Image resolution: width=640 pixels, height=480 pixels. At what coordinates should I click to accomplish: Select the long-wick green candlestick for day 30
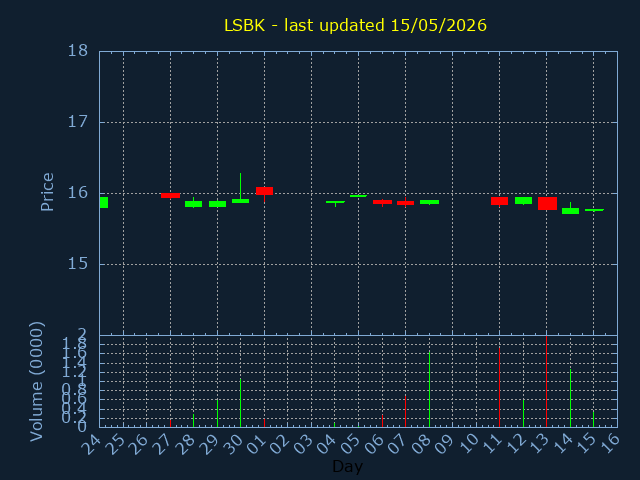pyautogui.click(x=240, y=201)
